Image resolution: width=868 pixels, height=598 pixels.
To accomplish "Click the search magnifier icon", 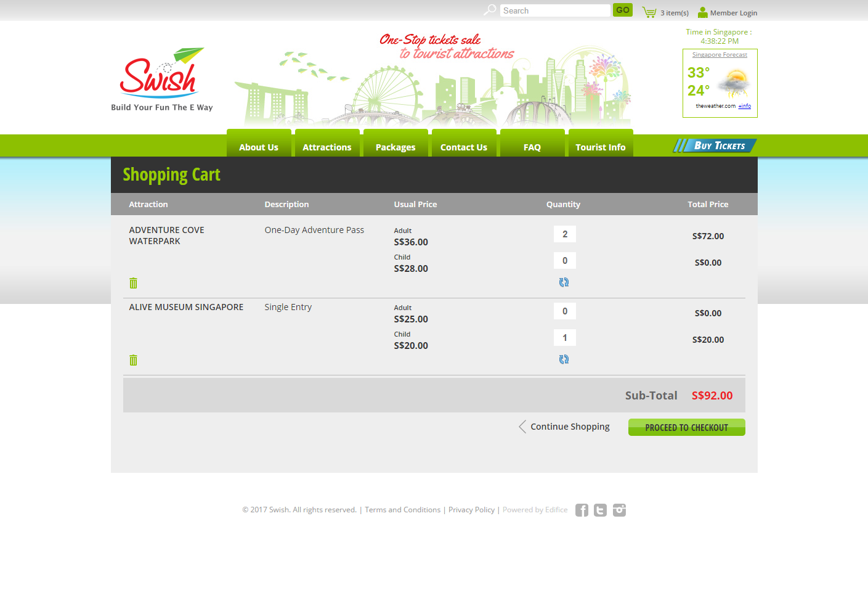I will pos(490,10).
